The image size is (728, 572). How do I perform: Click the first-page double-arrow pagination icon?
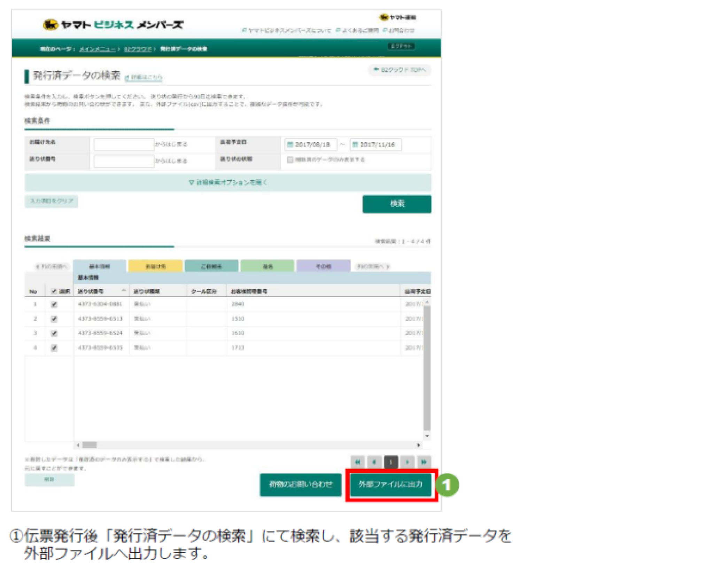pyautogui.click(x=357, y=462)
